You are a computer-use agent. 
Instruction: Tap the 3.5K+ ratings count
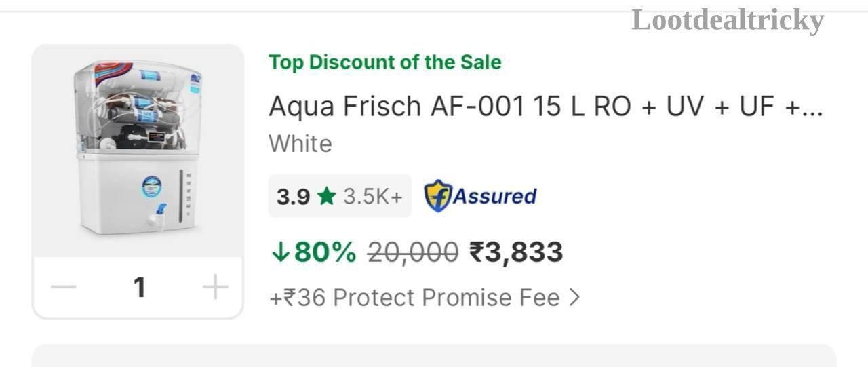pos(373,197)
